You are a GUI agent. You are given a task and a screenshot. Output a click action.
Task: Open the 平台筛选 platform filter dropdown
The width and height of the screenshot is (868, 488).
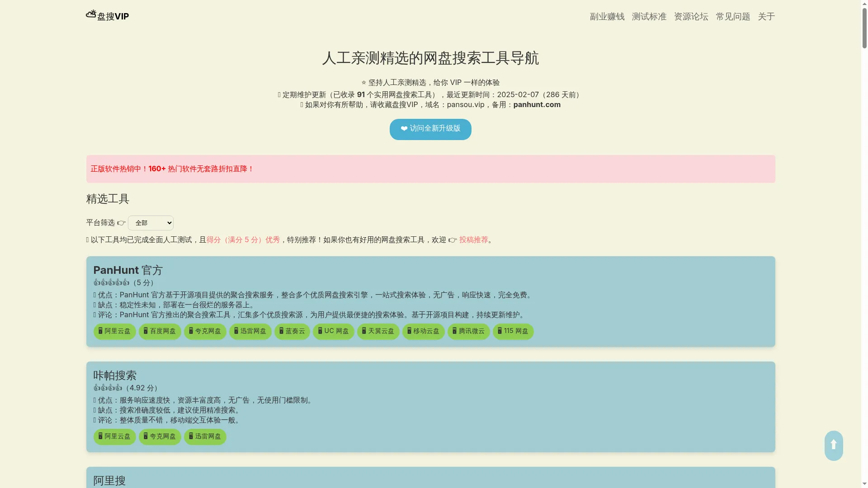pos(151,223)
